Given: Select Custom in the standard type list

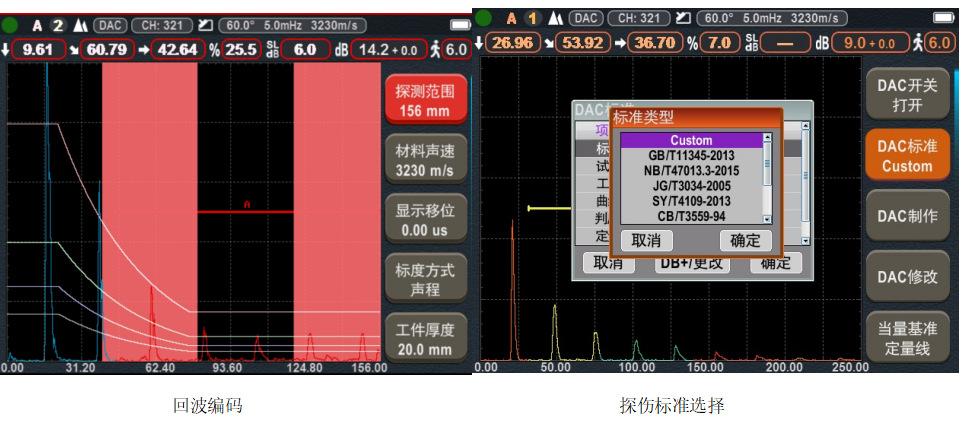Looking at the screenshot, I should coord(690,141).
